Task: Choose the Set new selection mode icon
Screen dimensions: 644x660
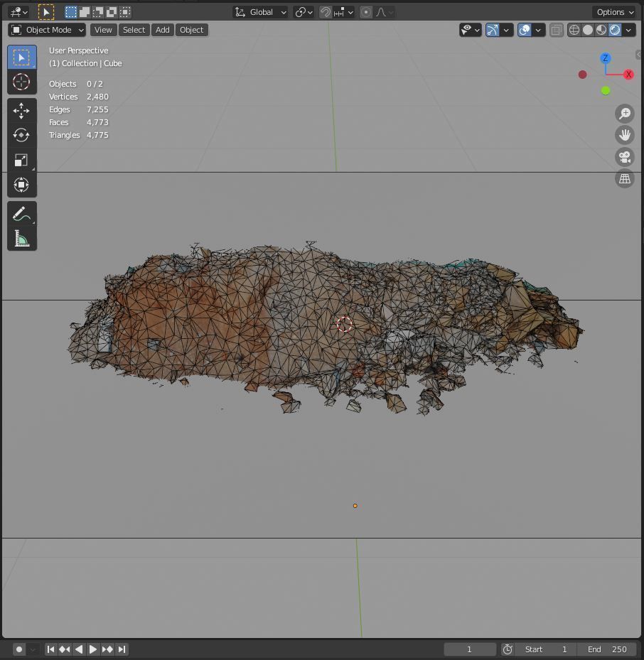Action: coord(71,12)
